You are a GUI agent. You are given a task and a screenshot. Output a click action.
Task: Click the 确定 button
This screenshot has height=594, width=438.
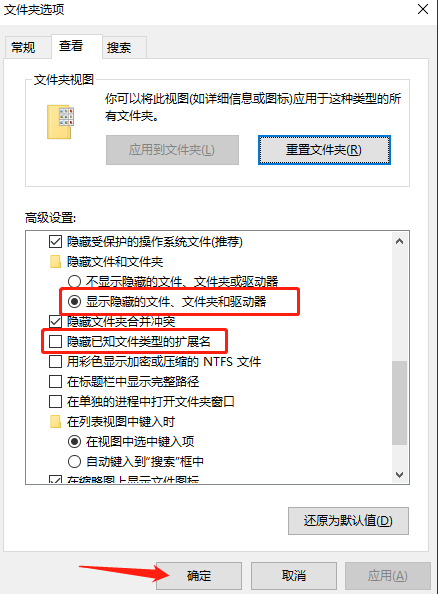[x=199, y=576]
